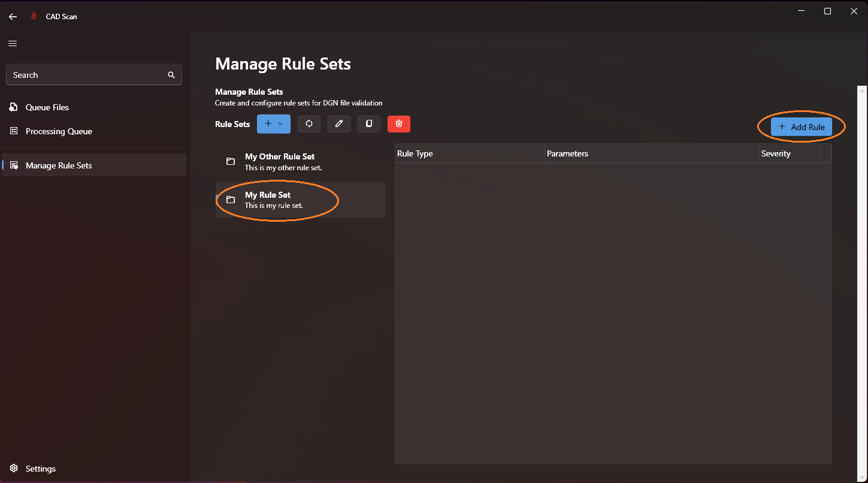Viewport: 868px width, 483px height.
Task: Click the Settings gear icon
Action: pyautogui.click(x=14, y=469)
